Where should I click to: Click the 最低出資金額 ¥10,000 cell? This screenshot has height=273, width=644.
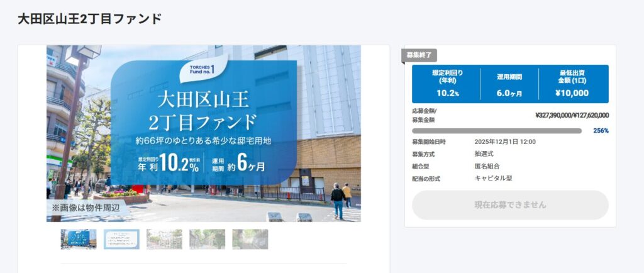[573, 84]
